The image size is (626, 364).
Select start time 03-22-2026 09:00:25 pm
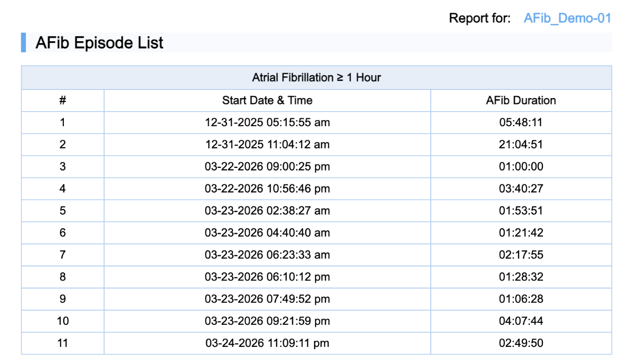click(x=267, y=166)
